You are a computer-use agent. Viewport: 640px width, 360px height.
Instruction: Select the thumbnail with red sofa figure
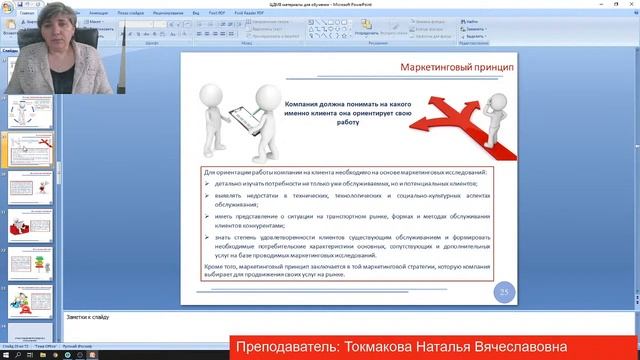click(x=30, y=226)
